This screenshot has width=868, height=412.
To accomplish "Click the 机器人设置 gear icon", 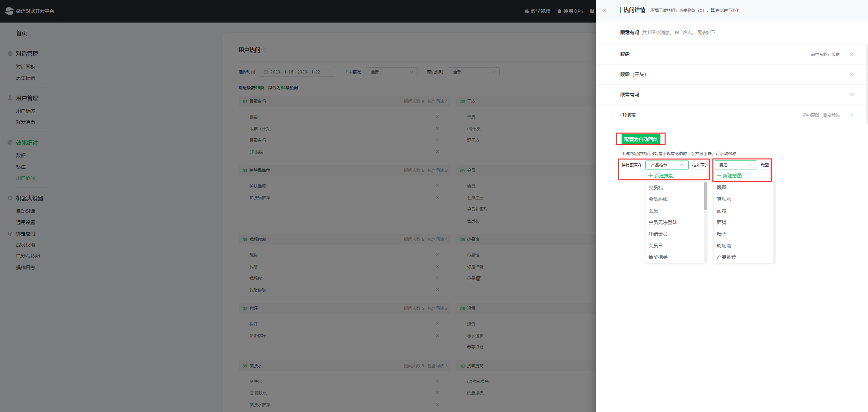I will [10, 198].
